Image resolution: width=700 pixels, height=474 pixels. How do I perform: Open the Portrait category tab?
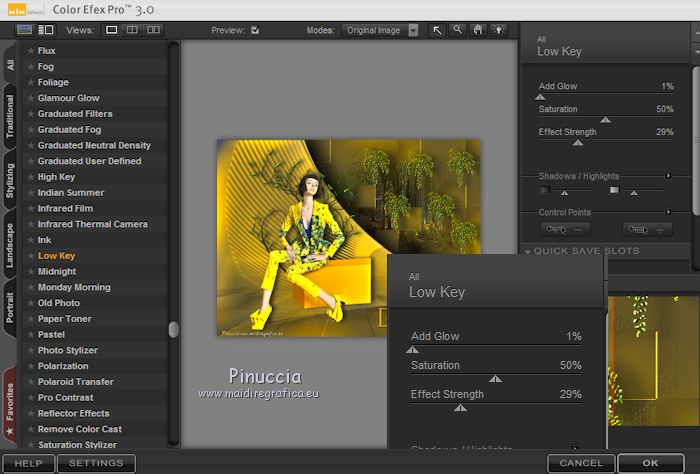[10, 308]
